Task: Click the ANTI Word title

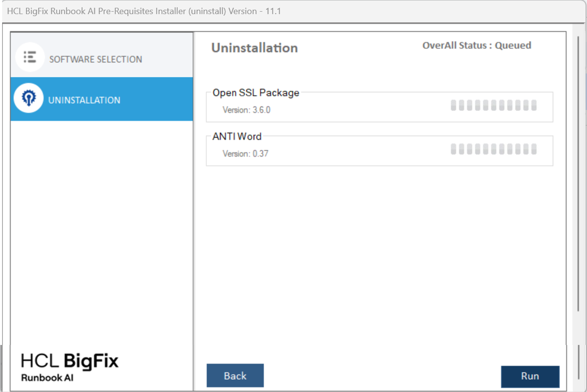Action: [x=237, y=136]
